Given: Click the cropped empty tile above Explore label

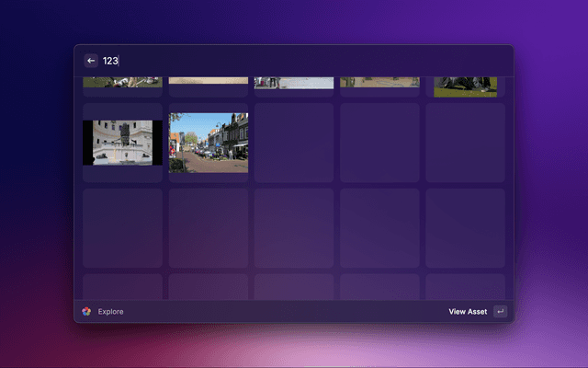Looking at the screenshot, I should (122, 286).
